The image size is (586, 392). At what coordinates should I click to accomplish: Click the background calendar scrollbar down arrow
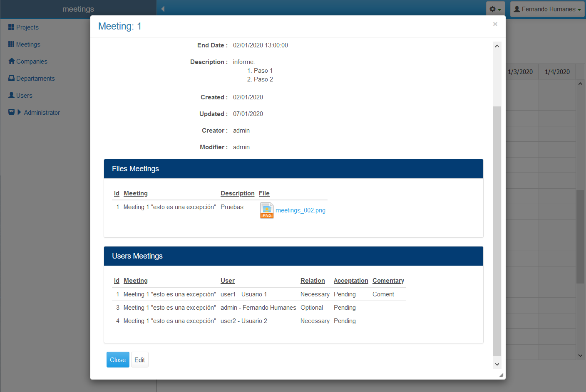[580, 355]
